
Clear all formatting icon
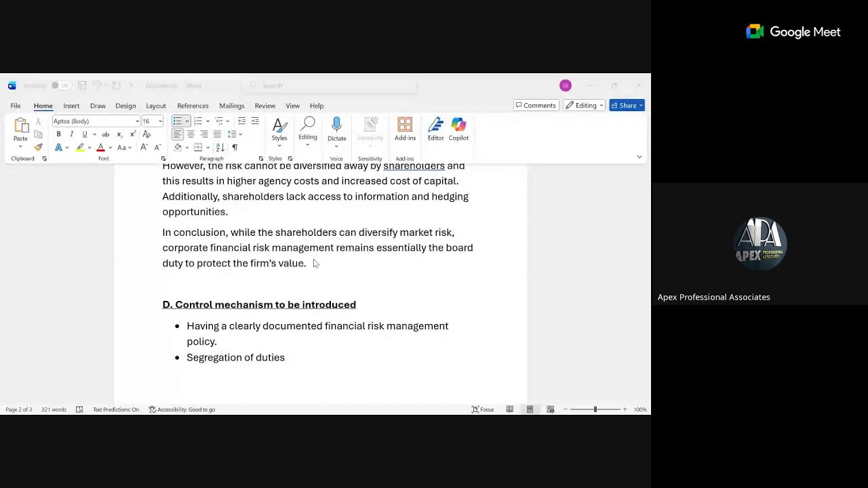pos(146,134)
